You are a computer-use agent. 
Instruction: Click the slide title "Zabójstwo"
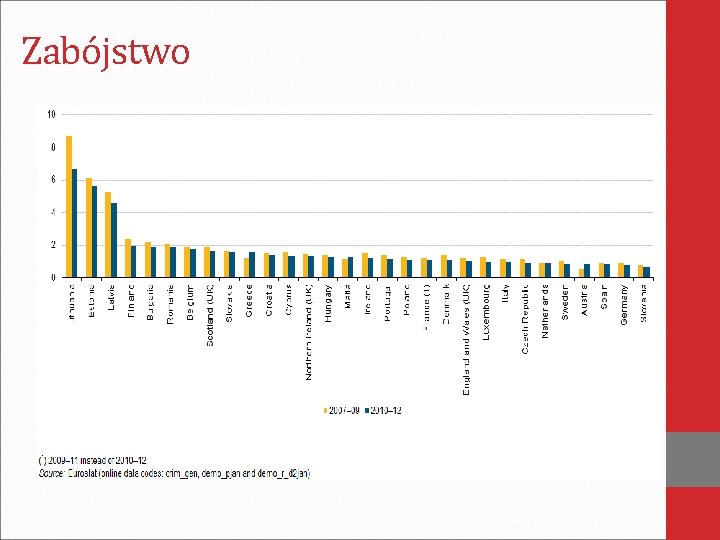click(x=106, y=53)
